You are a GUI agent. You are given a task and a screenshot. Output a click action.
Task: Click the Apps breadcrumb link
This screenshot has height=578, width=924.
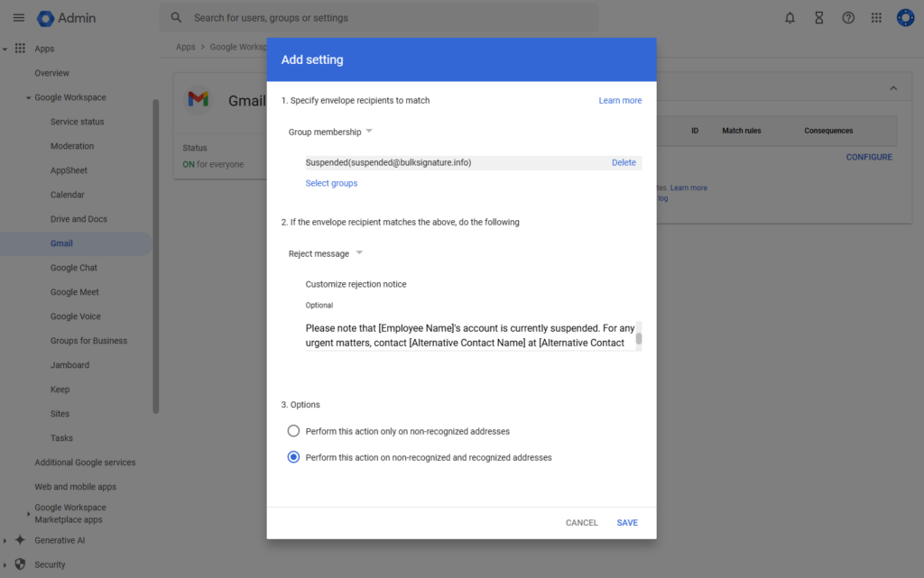[186, 47]
